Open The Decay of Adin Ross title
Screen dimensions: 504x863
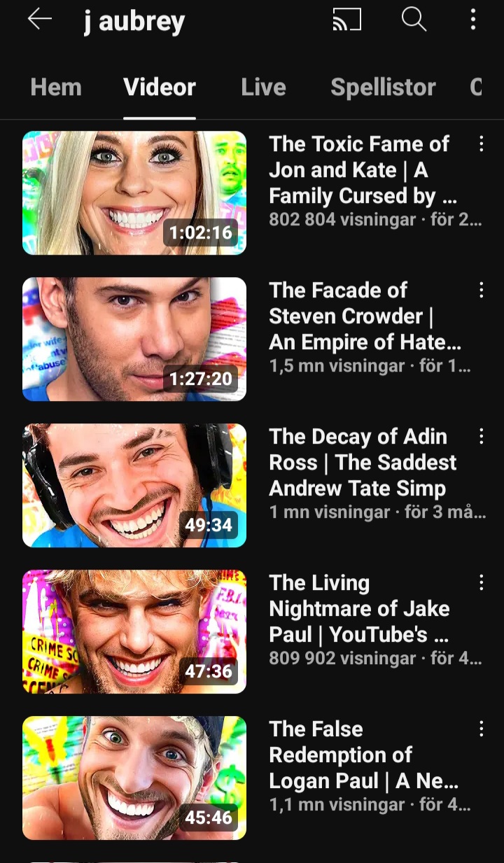tap(363, 463)
